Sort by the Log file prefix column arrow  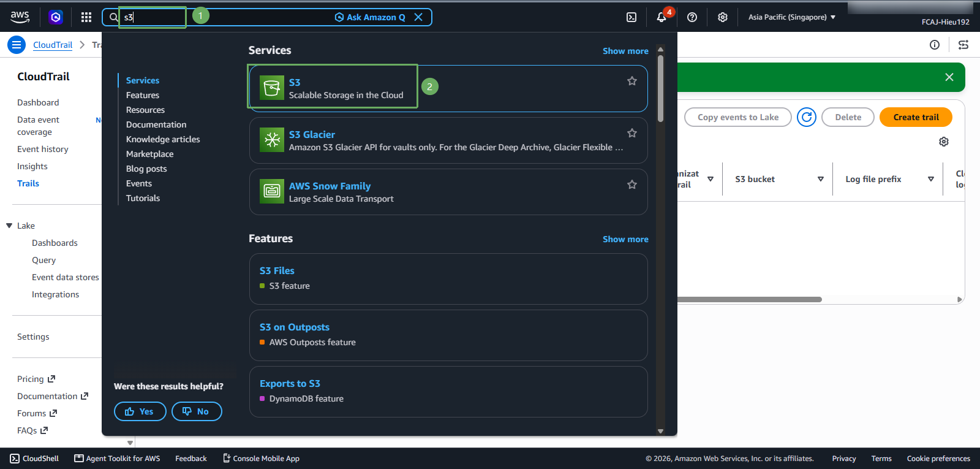coord(931,179)
